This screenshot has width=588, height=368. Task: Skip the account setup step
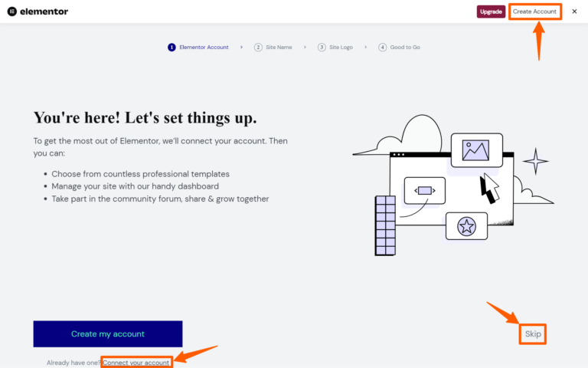click(533, 334)
